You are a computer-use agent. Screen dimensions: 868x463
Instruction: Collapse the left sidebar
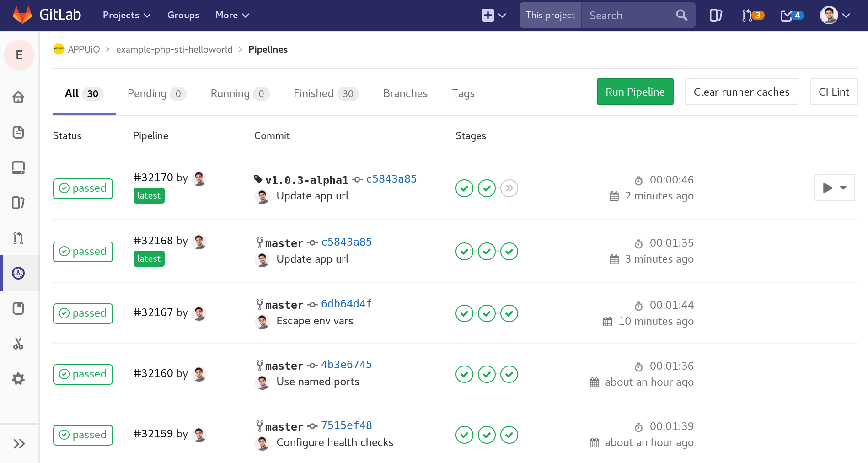point(20,443)
